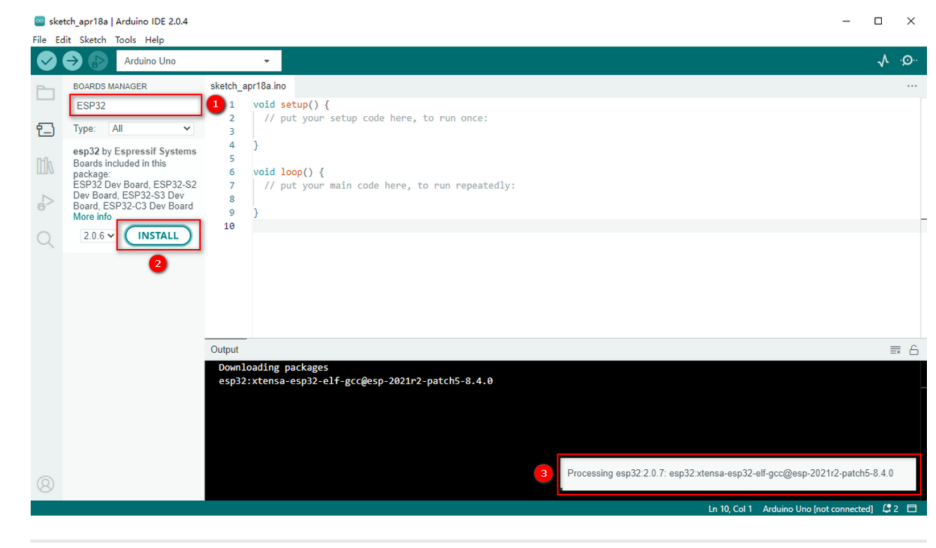Screen dimensions: 936x548
Task: Close the Arduino IDE window
Action: click(x=911, y=21)
